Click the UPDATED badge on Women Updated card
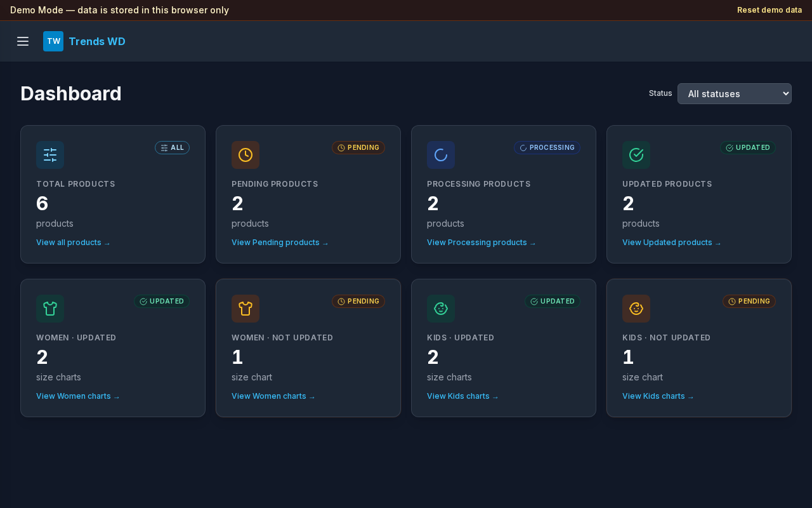Image resolution: width=812 pixels, height=508 pixels. click(162, 301)
